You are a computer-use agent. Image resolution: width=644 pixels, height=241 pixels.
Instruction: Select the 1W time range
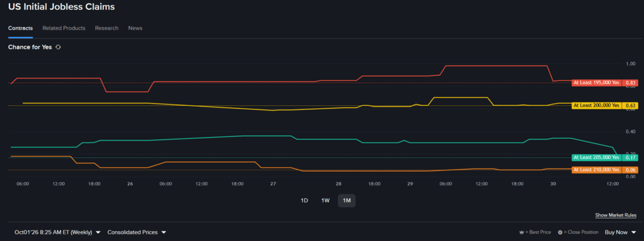326,201
